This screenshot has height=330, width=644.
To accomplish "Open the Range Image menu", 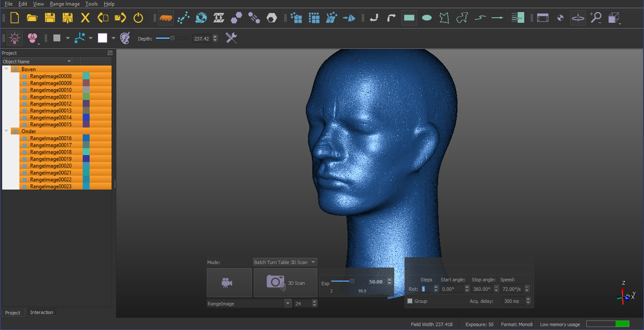I will click(x=65, y=4).
